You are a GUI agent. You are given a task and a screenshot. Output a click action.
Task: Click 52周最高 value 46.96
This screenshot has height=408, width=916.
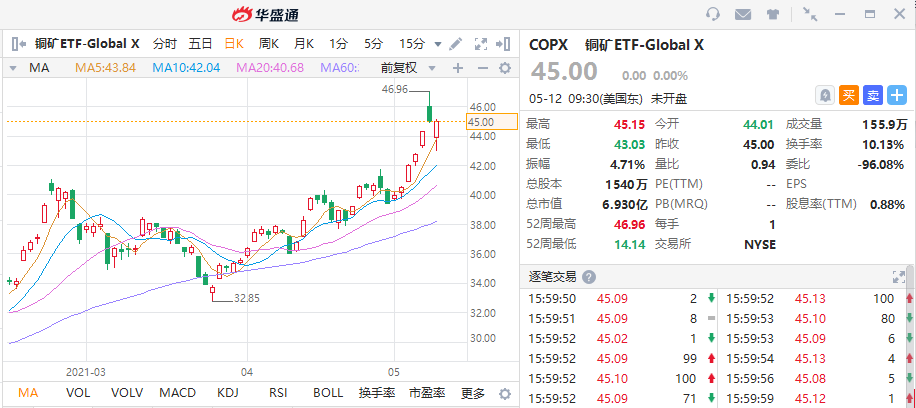click(x=629, y=224)
